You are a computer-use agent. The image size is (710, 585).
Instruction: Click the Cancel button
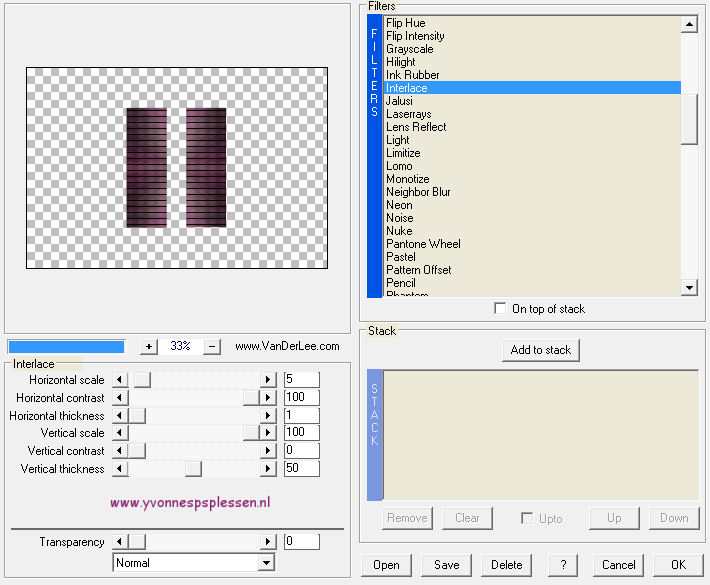pyautogui.click(x=618, y=565)
